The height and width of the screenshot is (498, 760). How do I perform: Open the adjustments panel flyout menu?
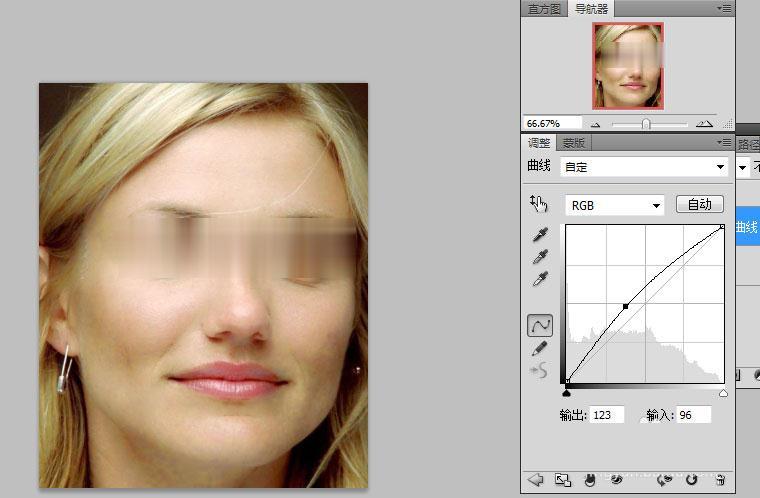[x=724, y=143]
